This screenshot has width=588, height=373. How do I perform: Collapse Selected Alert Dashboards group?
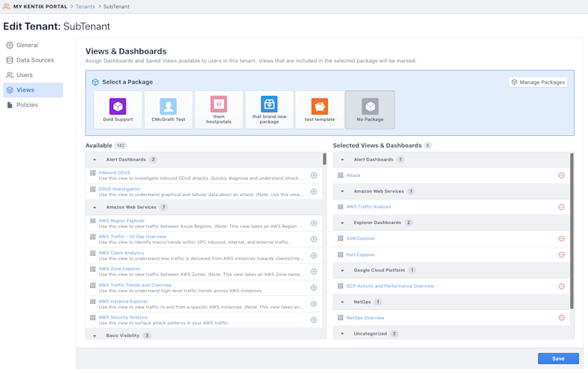(x=343, y=160)
